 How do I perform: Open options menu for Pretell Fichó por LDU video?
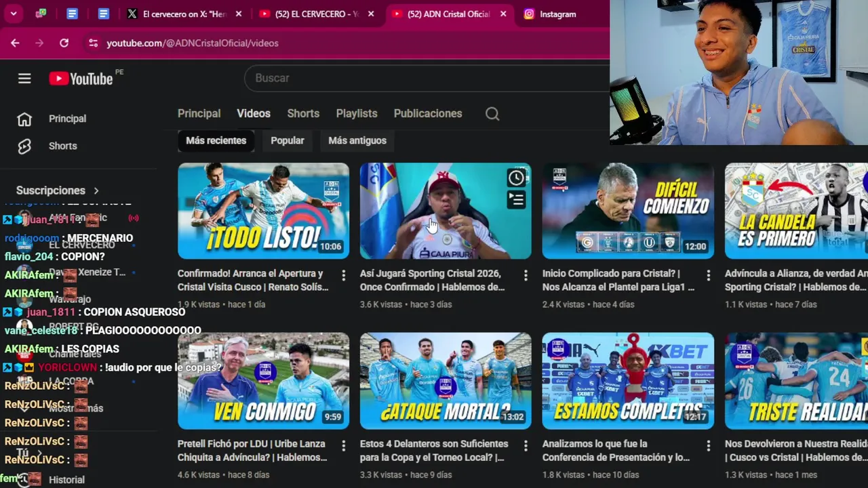[343, 445]
